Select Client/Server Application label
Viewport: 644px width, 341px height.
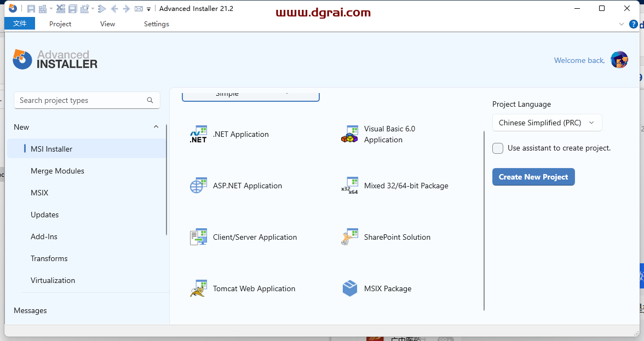[255, 237]
